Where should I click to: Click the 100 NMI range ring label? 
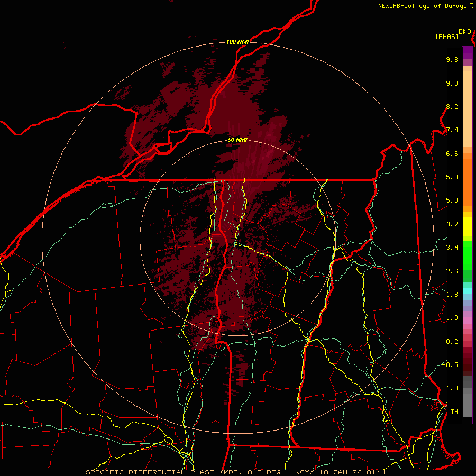(237, 42)
